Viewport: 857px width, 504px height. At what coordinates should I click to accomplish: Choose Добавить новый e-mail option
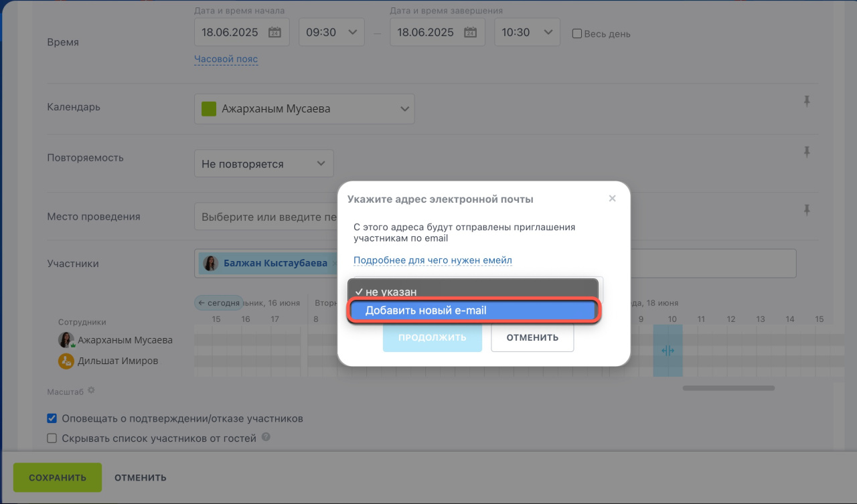(473, 311)
